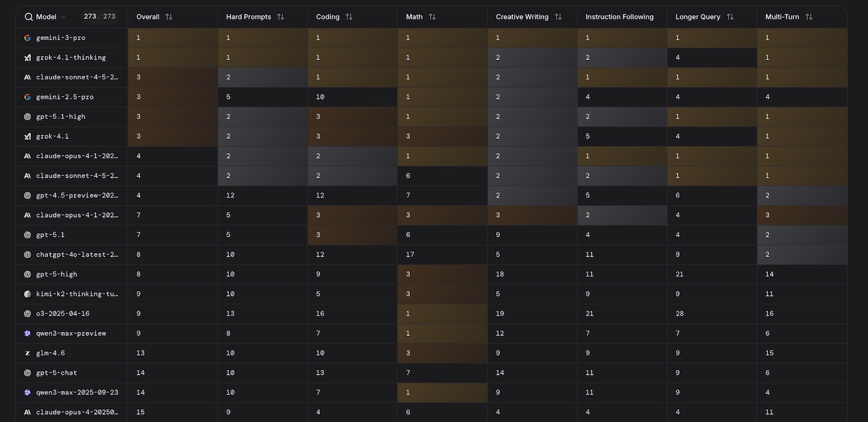Click the 273 / 273 model count badge
The width and height of the screenshot is (868, 422).
(x=99, y=17)
